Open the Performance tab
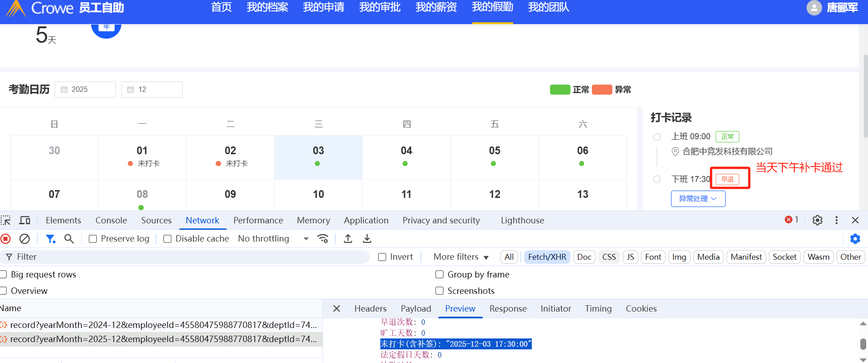 pyautogui.click(x=258, y=220)
